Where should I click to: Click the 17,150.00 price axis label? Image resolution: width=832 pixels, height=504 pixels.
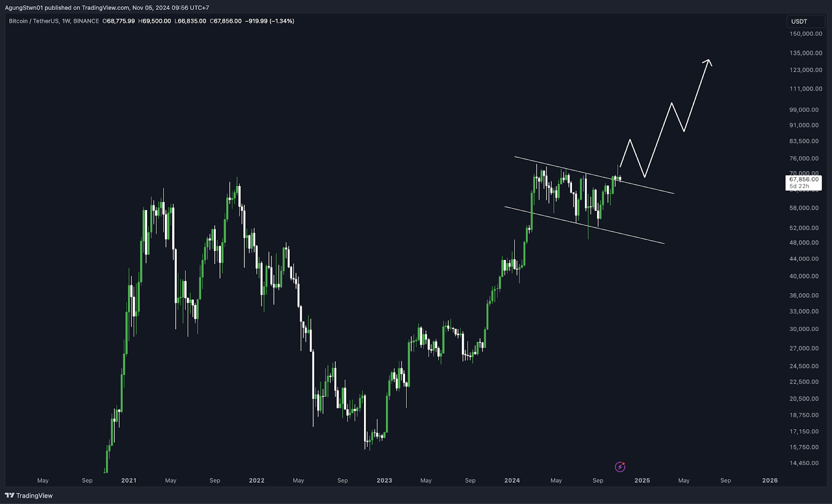pyautogui.click(x=804, y=432)
